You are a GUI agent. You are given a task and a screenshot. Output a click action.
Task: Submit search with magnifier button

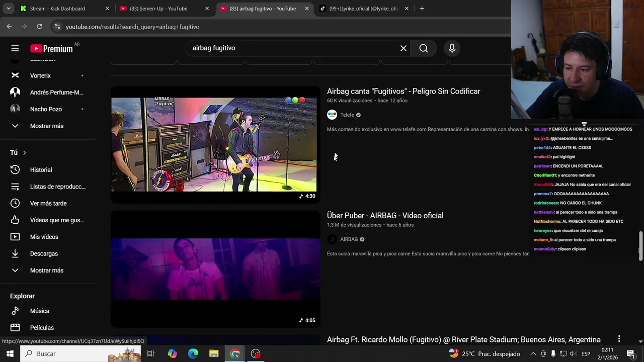424,48
